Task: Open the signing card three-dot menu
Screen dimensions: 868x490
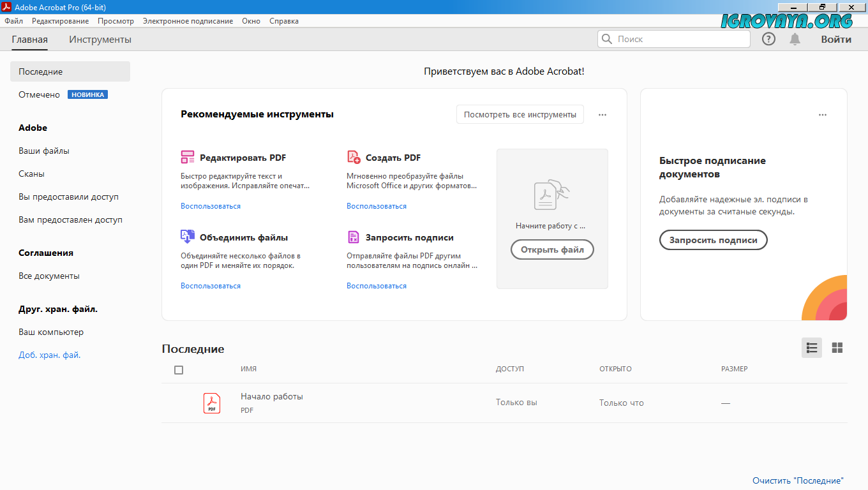Action: click(x=823, y=115)
